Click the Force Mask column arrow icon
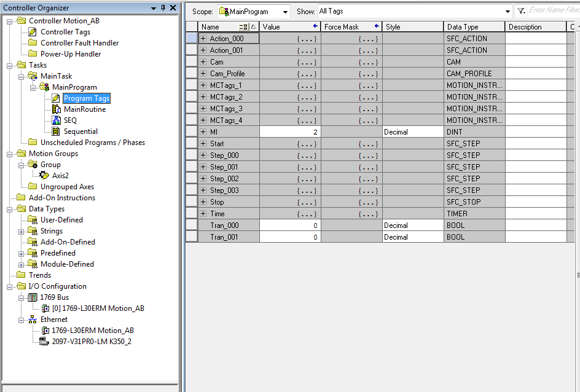Image resolution: width=580 pixels, height=392 pixels. tap(377, 26)
